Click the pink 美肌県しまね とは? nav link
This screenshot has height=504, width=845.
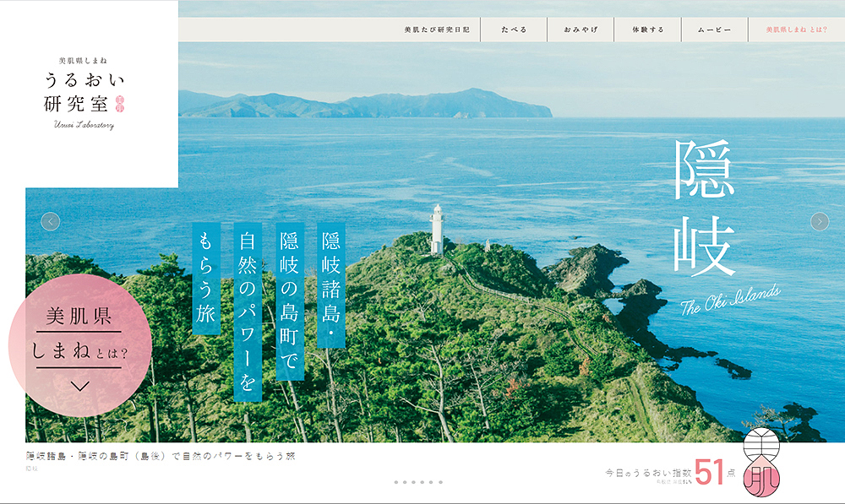(796, 30)
